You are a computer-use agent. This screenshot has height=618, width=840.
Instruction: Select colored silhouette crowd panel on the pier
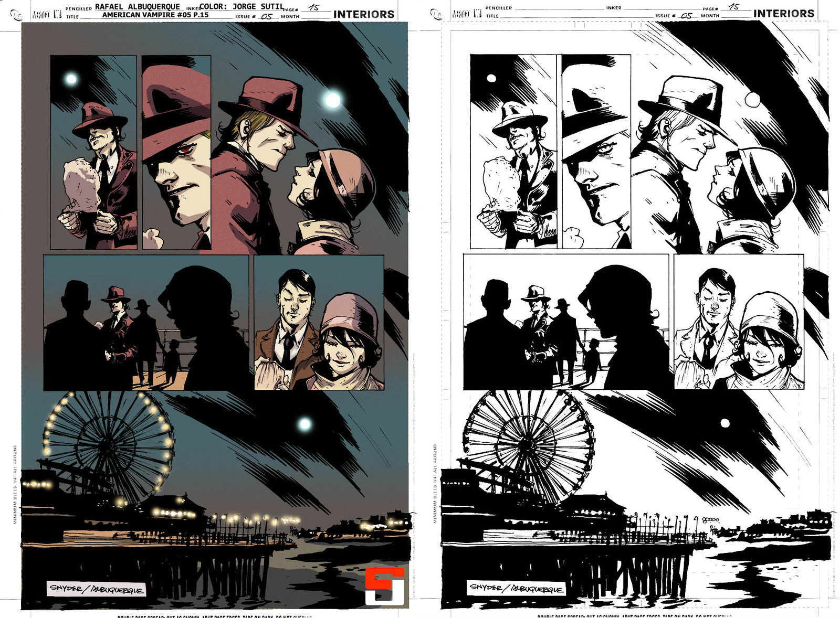point(146,323)
